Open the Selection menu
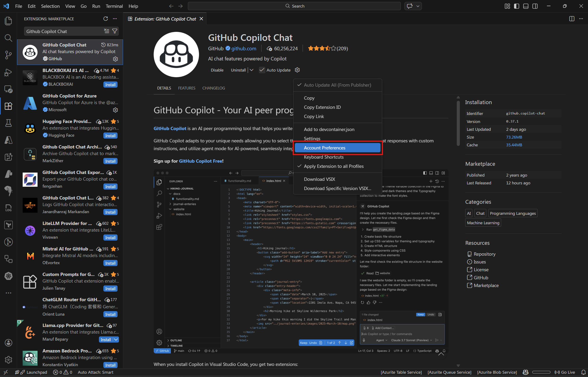 (50, 6)
